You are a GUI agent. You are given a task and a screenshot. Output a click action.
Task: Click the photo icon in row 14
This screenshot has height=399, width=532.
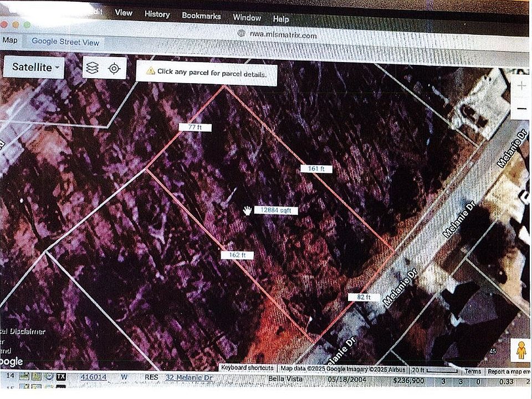24,376
